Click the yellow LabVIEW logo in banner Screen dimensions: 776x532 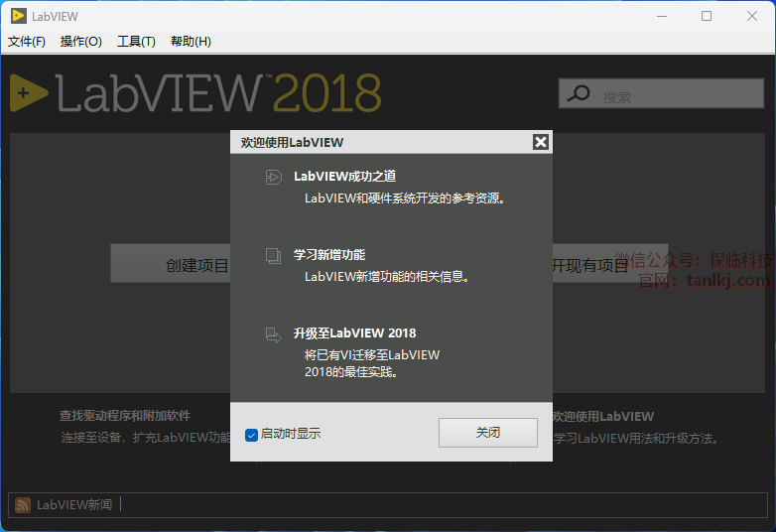point(29,93)
